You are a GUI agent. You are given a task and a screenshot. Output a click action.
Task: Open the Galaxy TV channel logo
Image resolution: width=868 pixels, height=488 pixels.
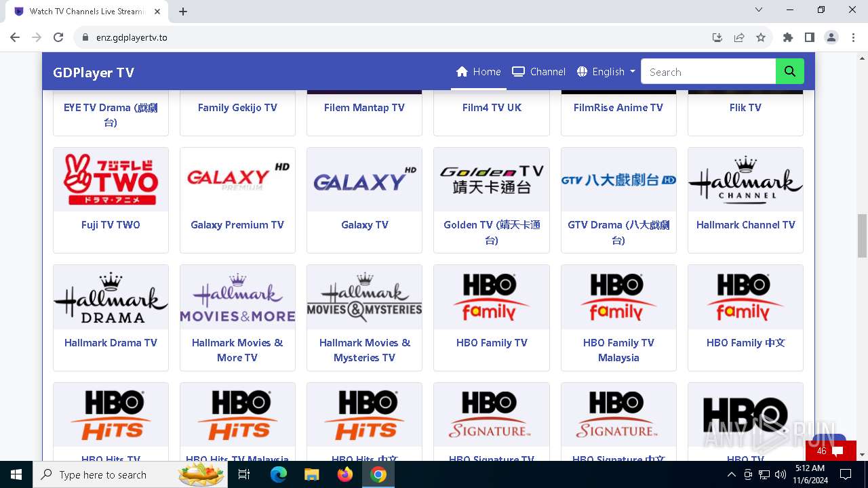coord(364,180)
